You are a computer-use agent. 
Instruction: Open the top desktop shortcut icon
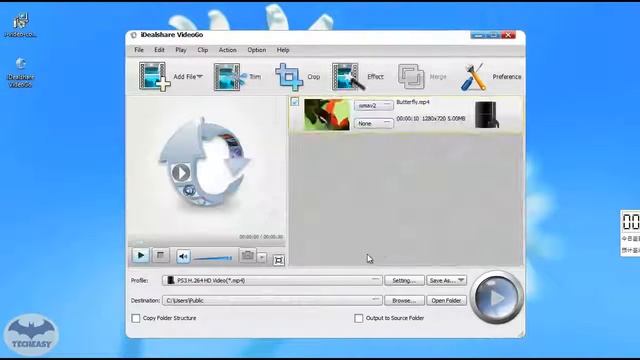point(20,25)
